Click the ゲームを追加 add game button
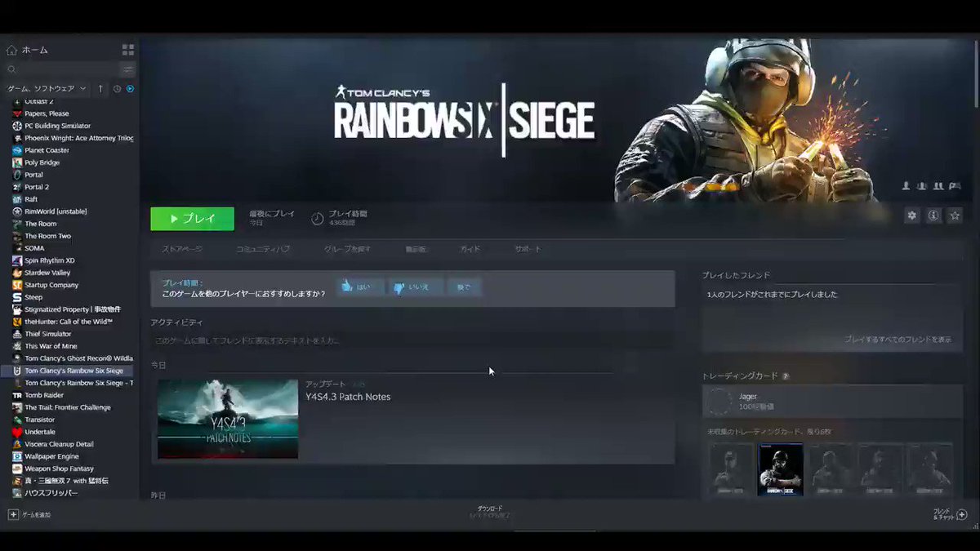The image size is (980, 551). click(29, 515)
